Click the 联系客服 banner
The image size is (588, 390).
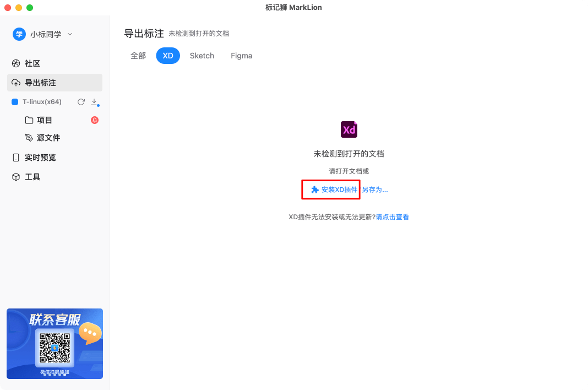(55, 344)
